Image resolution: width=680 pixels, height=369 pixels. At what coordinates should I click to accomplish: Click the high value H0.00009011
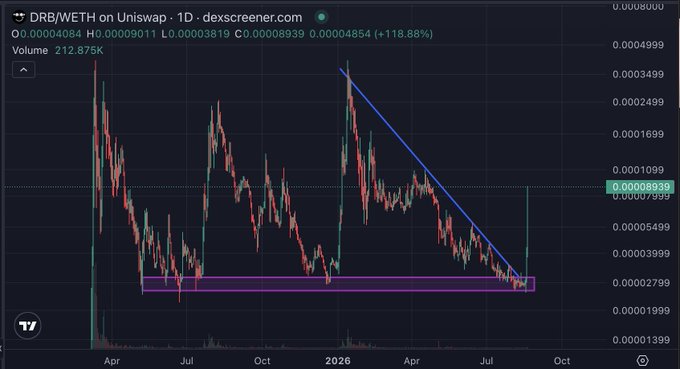click(x=121, y=34)
